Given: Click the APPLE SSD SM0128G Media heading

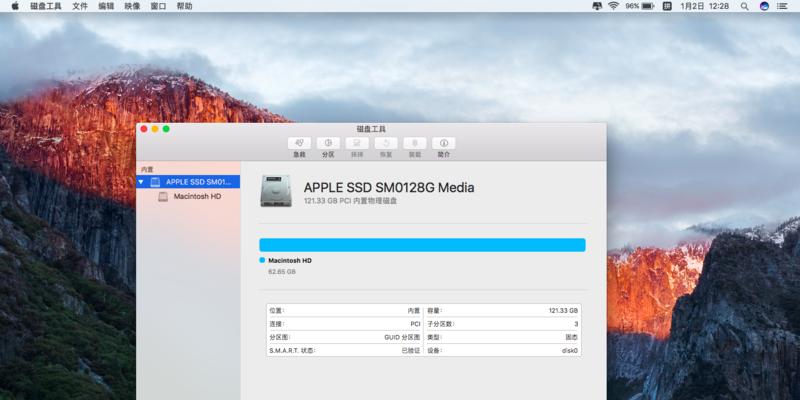Looking at the screenshot, I should click(x=389, y=187).
